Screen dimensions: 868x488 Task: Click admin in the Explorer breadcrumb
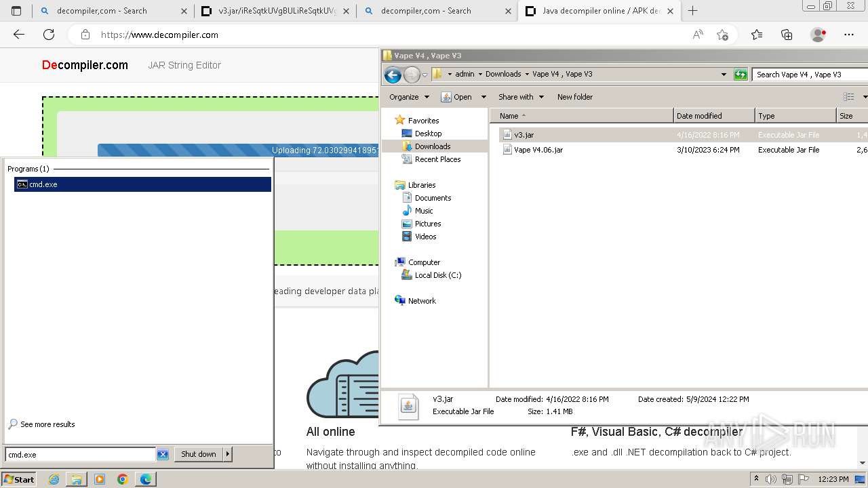click(x=465, y=74)
